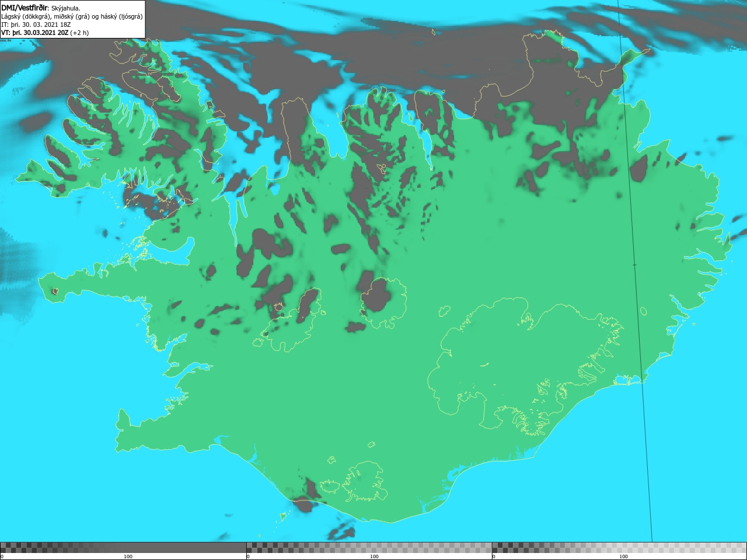This screenshot has height=560, width=747.
Task: Click the light gray high-cloud color scale bar
Action: point(619,548)
